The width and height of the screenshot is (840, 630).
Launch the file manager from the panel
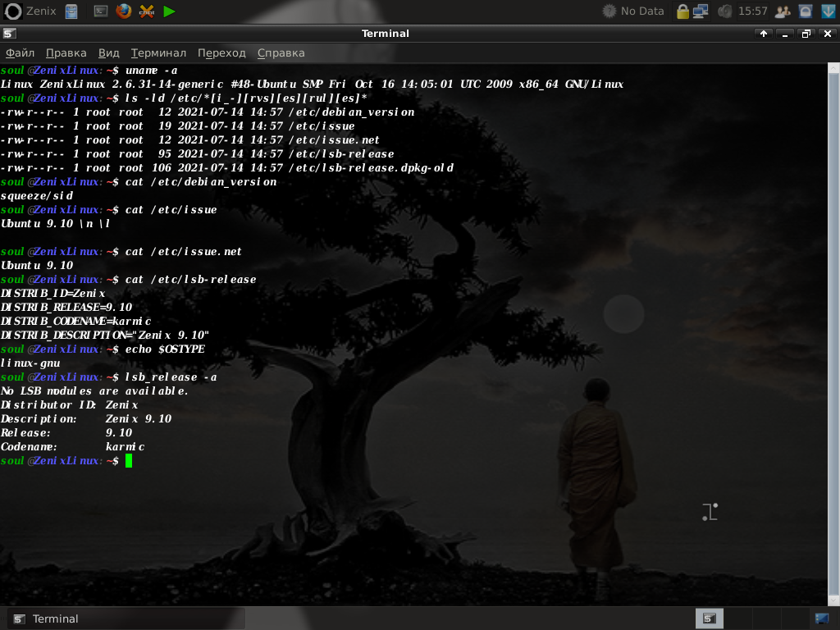[71, 11]
